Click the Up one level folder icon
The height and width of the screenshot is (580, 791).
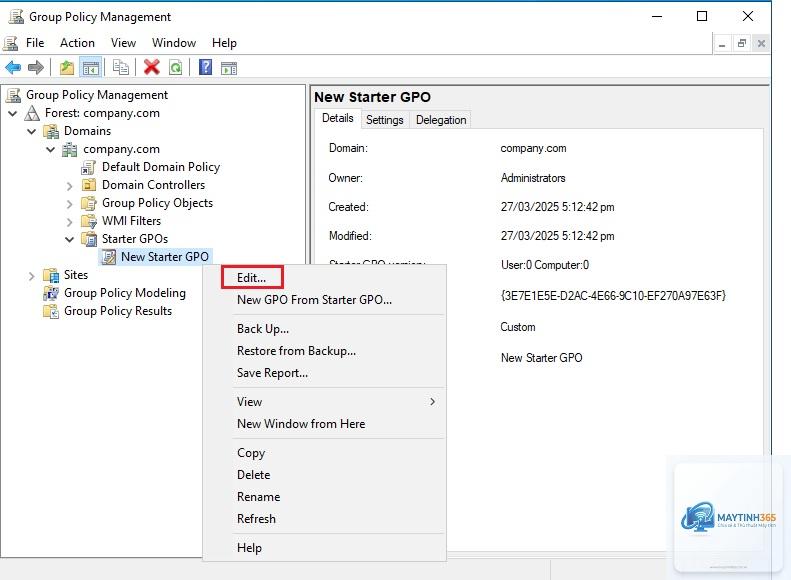pos(67,67)
